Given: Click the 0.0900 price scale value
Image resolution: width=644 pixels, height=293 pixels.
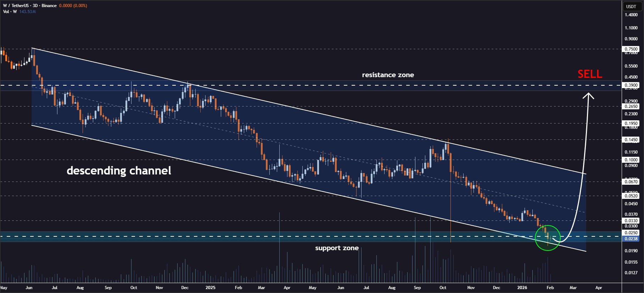Looking at the screenshot, I should 631,166.
